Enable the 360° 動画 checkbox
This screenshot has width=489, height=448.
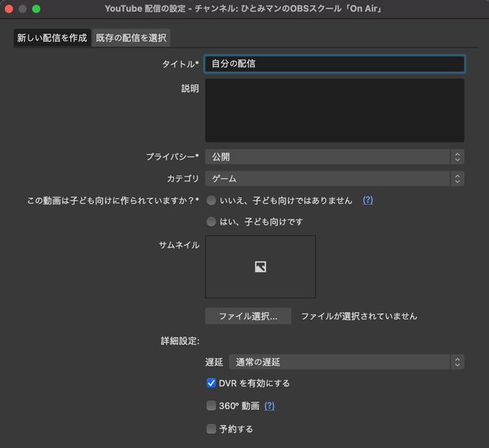pos(211,405)
